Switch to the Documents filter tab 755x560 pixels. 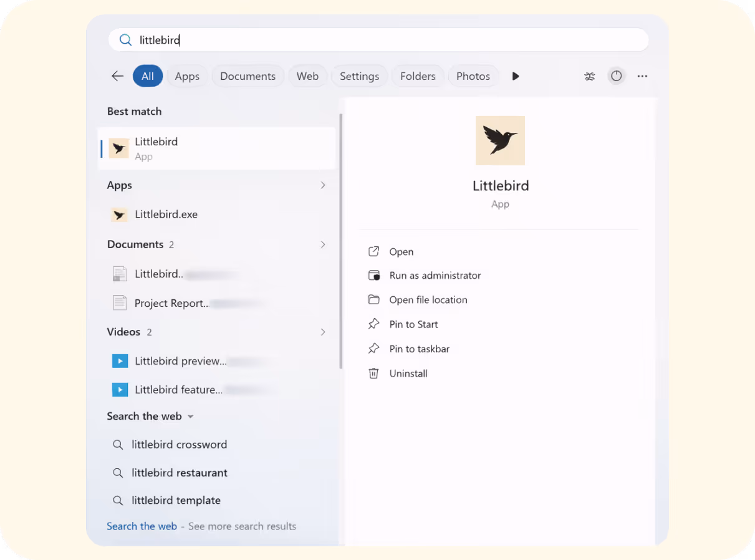tap(248, 75)
